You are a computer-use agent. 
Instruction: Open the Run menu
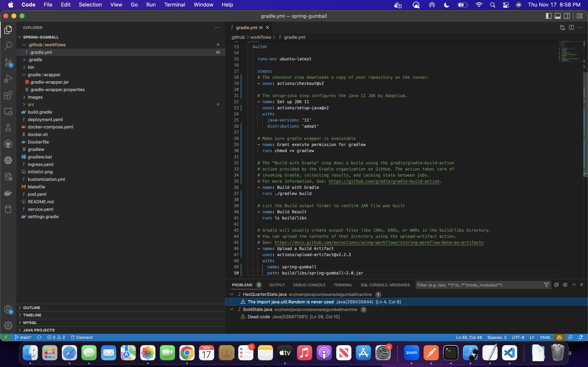click(151, 5)
